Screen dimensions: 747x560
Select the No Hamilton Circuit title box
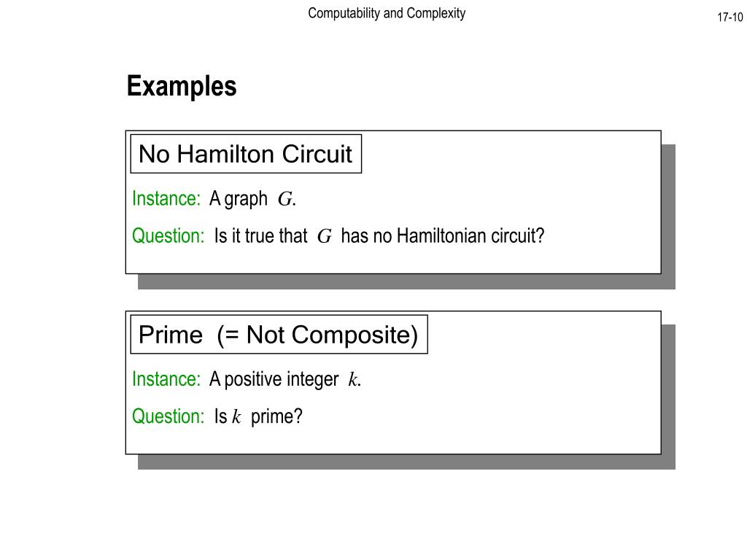[246, 154]
